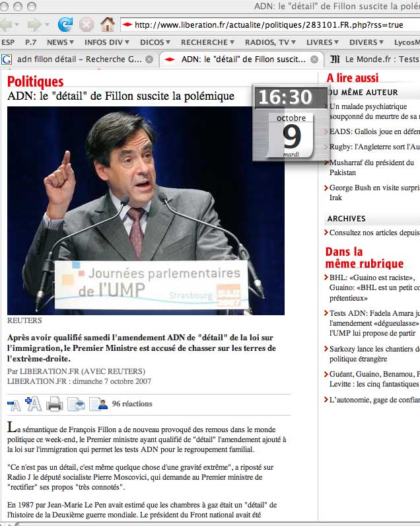Click the URL address field
This screenshot has height=526, width=420.
270,25
